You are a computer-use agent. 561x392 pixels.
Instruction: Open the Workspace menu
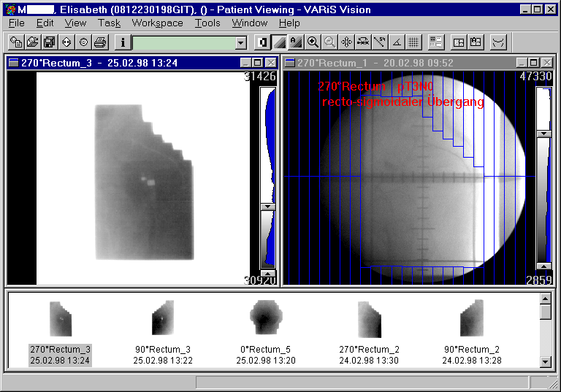pyautogui.click(x=157, y=23)
